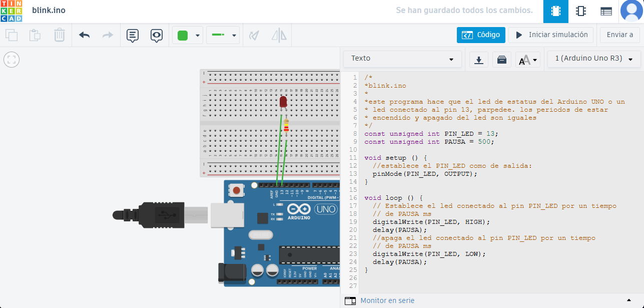Open the component list table view

(606, 11)
